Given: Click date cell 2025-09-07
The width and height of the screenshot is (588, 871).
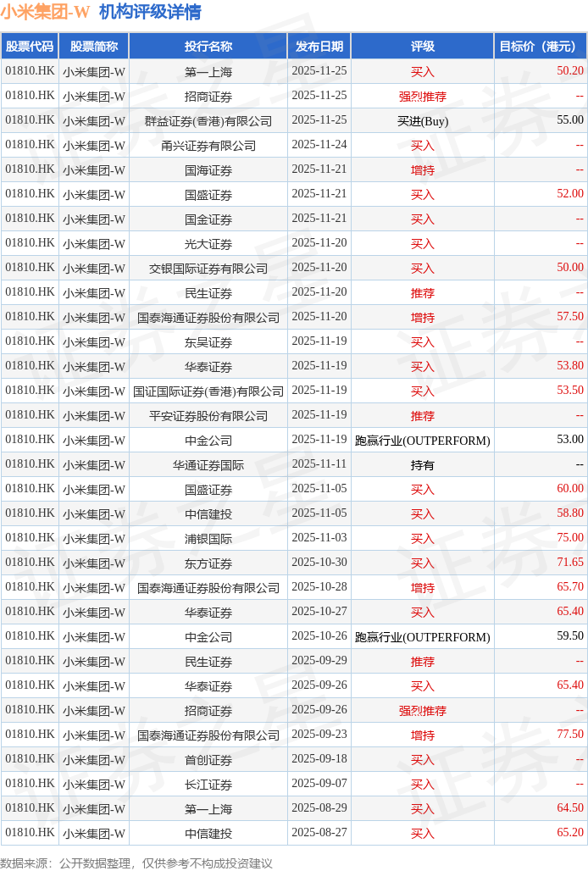Looking at the screenshot, I should [319, 783].
